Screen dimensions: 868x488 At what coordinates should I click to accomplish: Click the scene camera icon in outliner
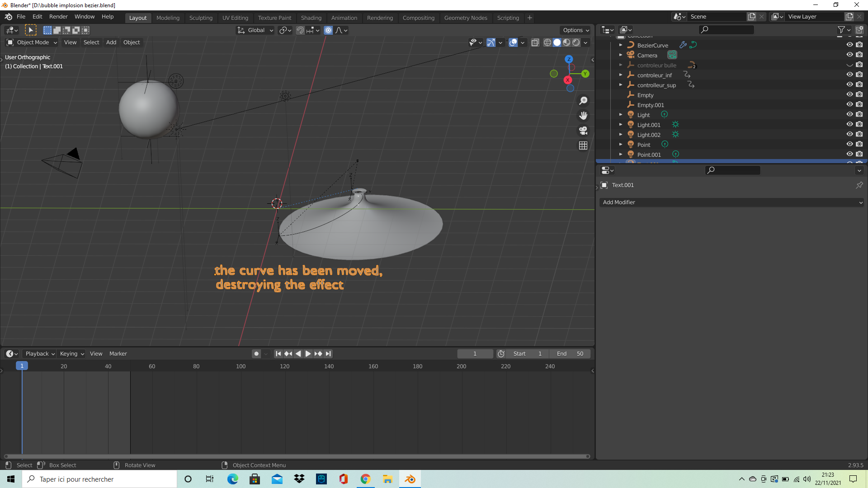tap(672, 55)
